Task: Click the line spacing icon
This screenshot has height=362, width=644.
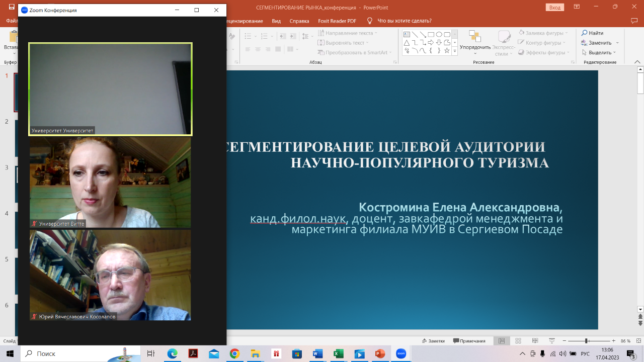Action: 306,36
